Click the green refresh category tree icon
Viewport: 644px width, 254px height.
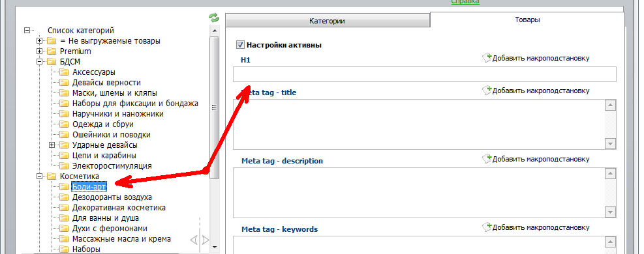click(x=213, y=18)
